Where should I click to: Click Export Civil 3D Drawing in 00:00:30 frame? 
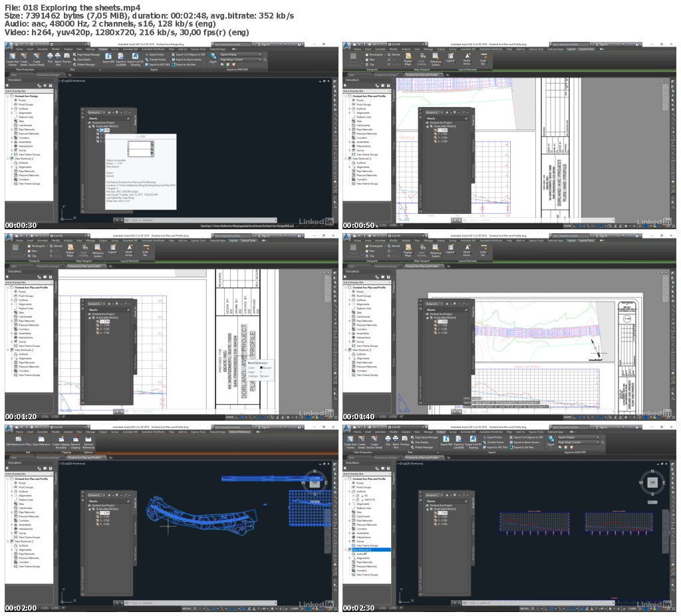click(135, 59)
